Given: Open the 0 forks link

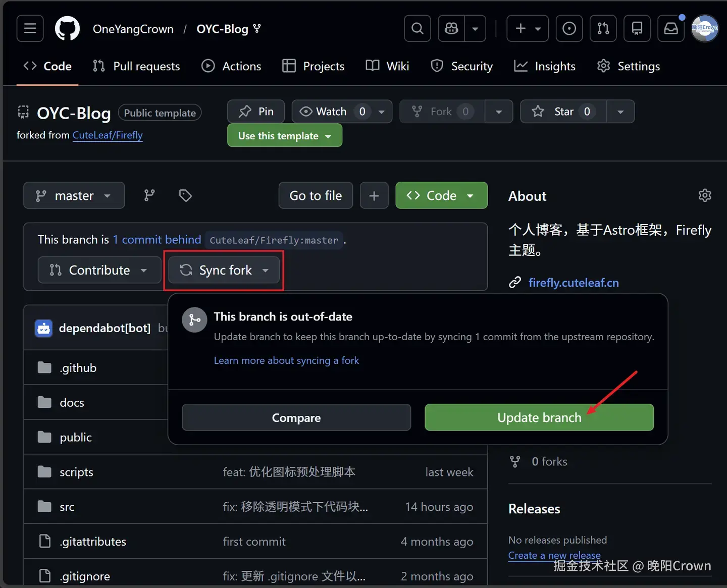Looking at the screenshot, I should (549, 461).
